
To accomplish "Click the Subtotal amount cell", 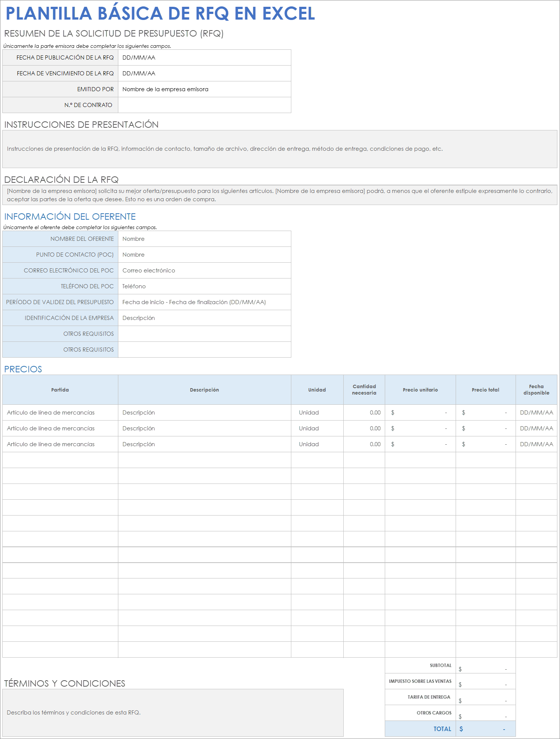I will click(x=485, y=666).
